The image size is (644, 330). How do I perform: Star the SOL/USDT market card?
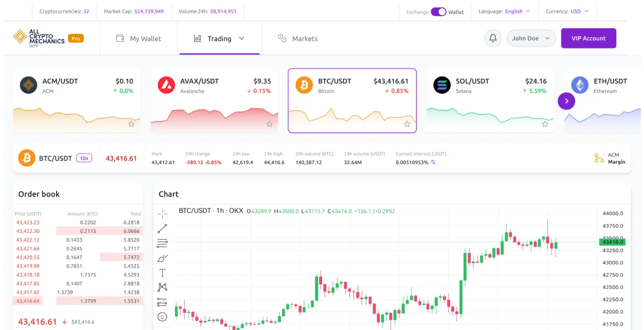point(545,124)
